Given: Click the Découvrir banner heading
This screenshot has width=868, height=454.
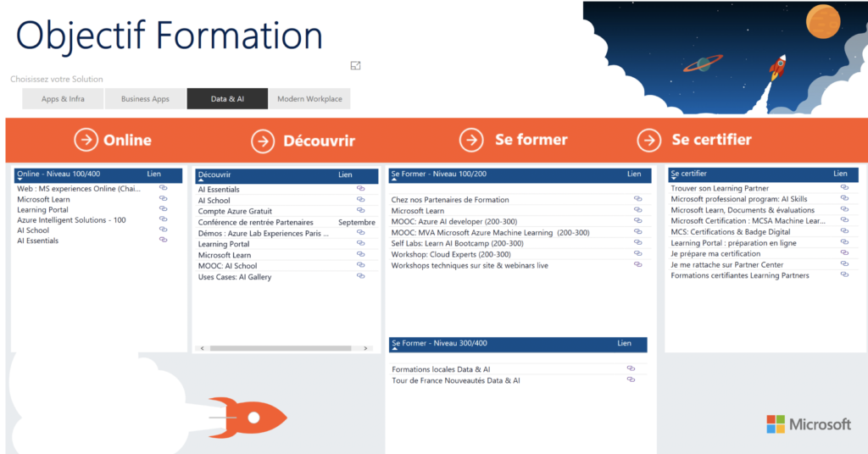Looking at the screenshot, I should pos(319,141).
